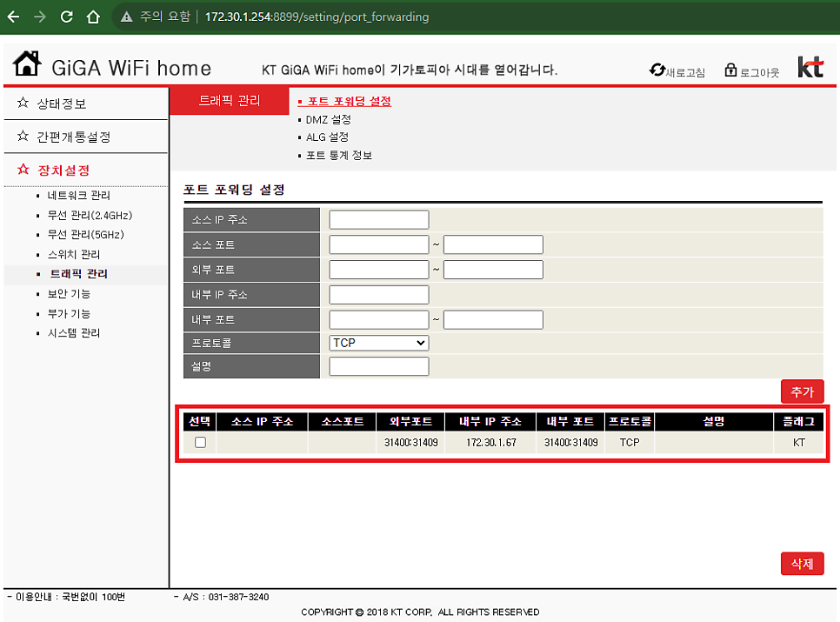Click the 삭제 delete button

click(802, 564)
